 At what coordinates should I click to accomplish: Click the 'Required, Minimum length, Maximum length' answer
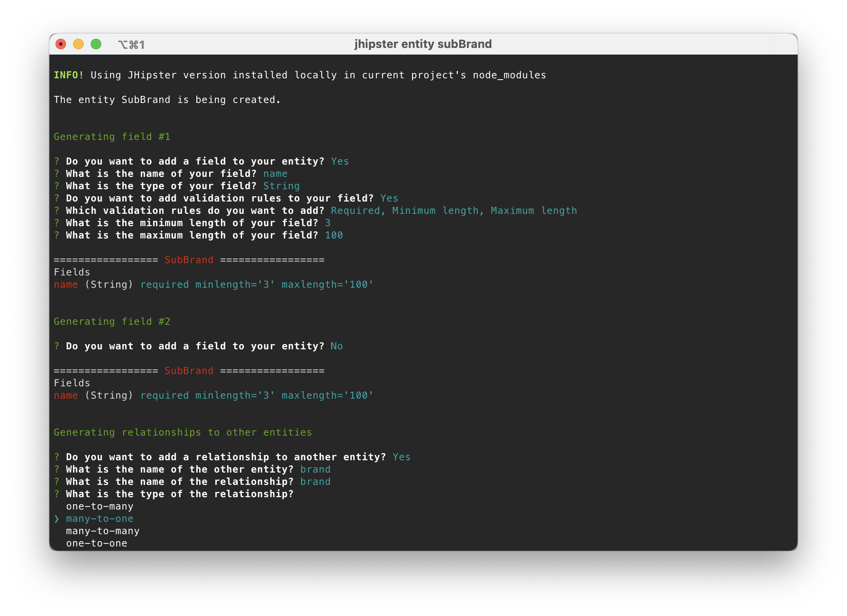[454, 211]
